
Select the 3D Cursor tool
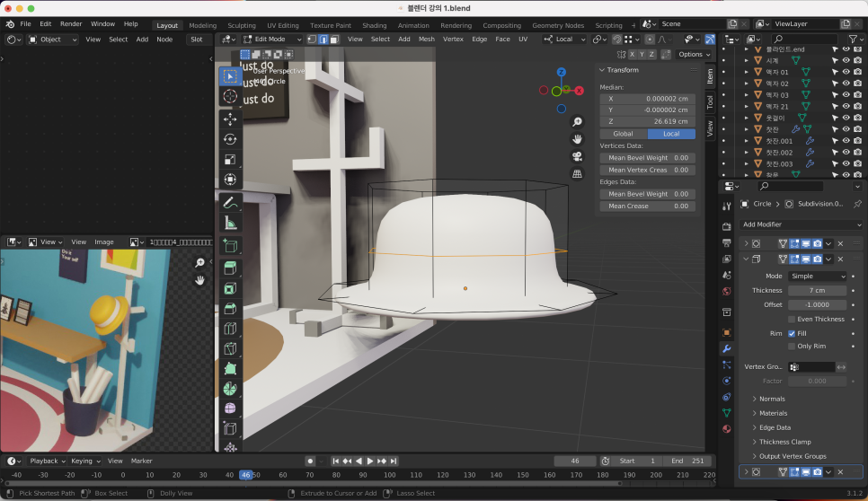(230, 96)
